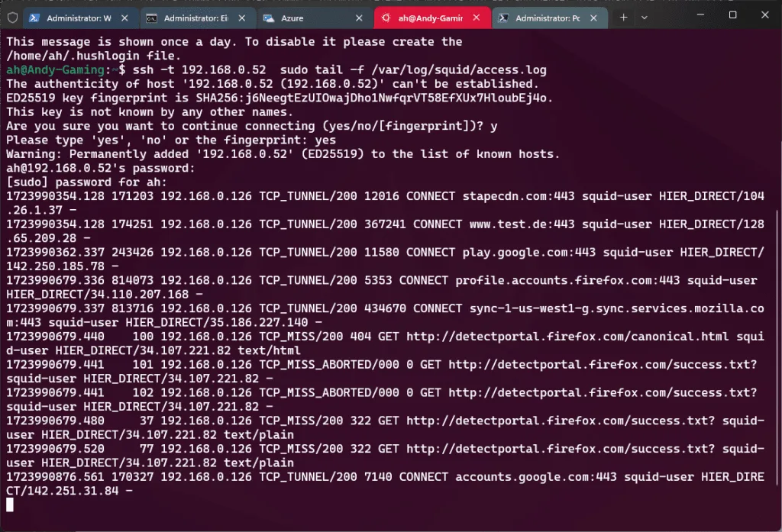Click the first TCP_MISS_ABORTED/000 log entry

(382, 372)
